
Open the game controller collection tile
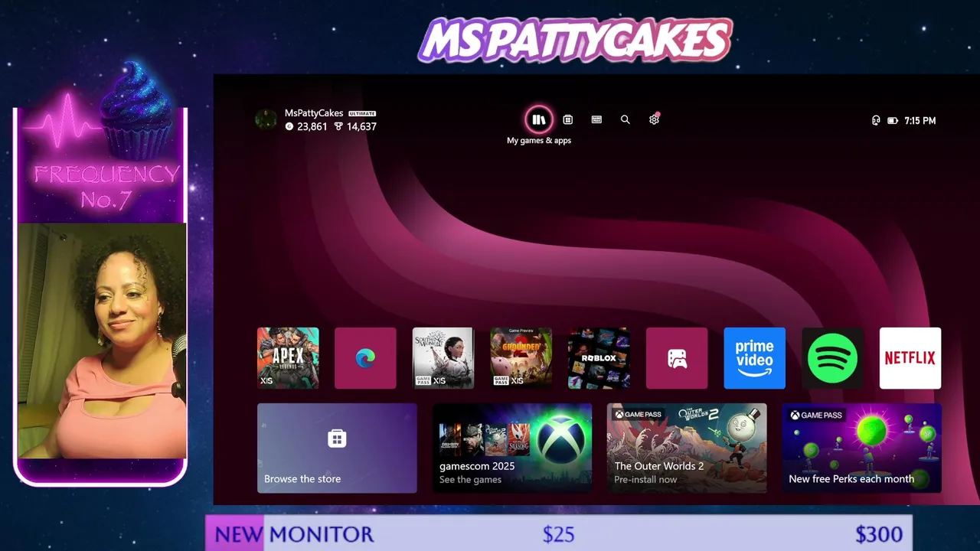pyautogui.click(x=677, y=358)
